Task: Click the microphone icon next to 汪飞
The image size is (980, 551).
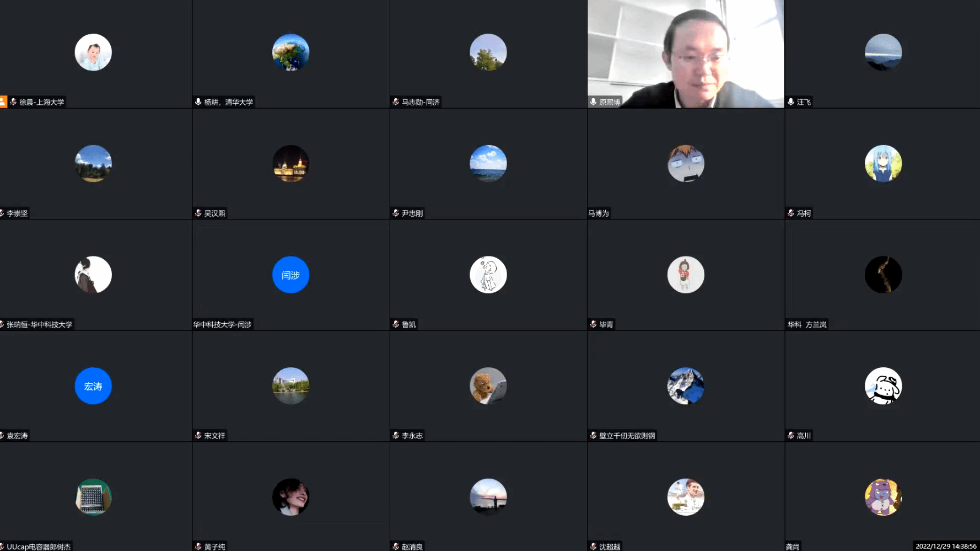Action: (791, 102)
